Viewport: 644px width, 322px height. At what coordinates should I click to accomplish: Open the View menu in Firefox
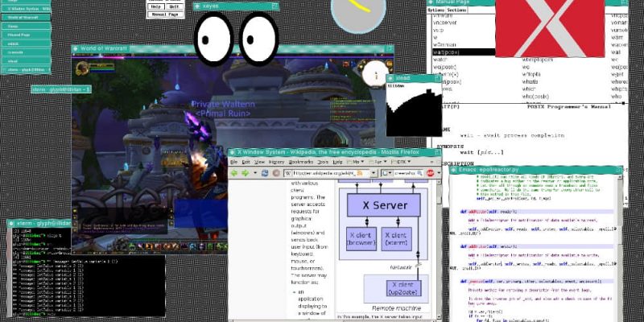259,162
